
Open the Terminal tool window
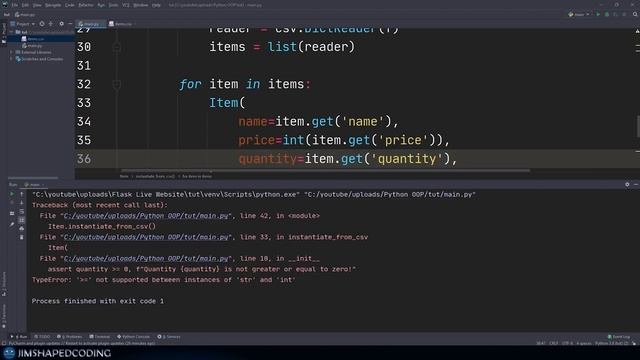[100, 337]
